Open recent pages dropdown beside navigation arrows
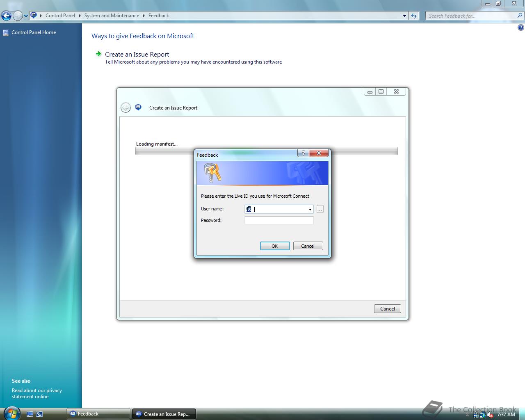The width and height of the screenshot is (525, 420). pyautogui.click(x=26, y=16)
